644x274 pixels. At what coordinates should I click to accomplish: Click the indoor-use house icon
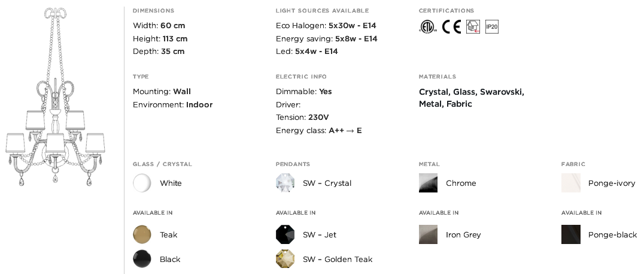[473, 27]
